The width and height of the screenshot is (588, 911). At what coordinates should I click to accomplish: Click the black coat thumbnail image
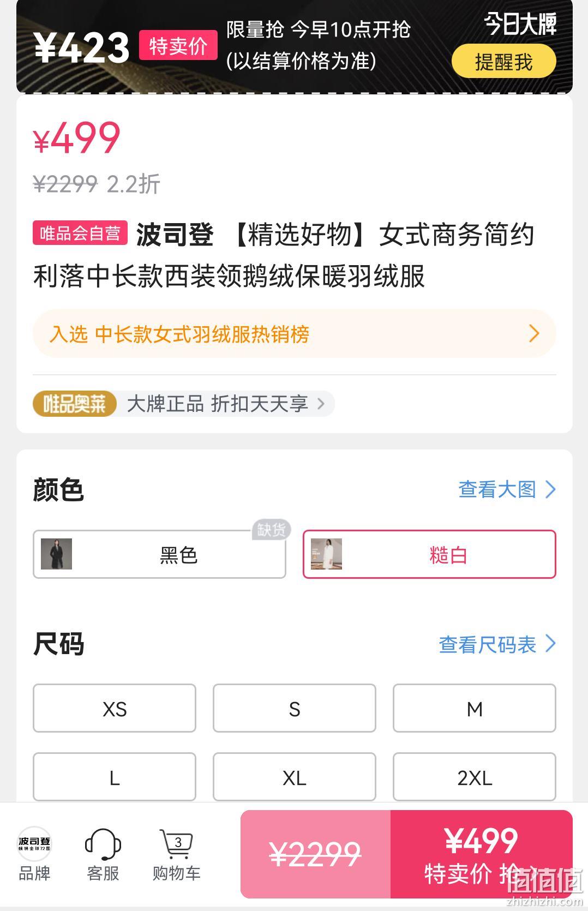[56, 554]
